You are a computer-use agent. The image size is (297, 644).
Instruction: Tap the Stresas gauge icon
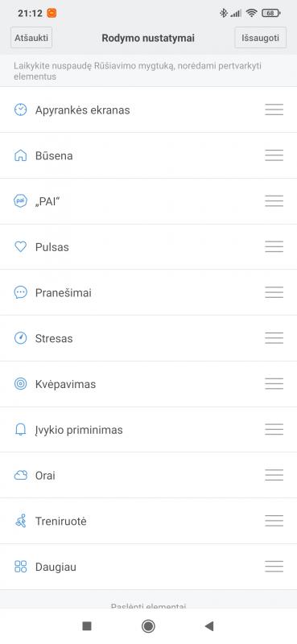pos(21,338)
